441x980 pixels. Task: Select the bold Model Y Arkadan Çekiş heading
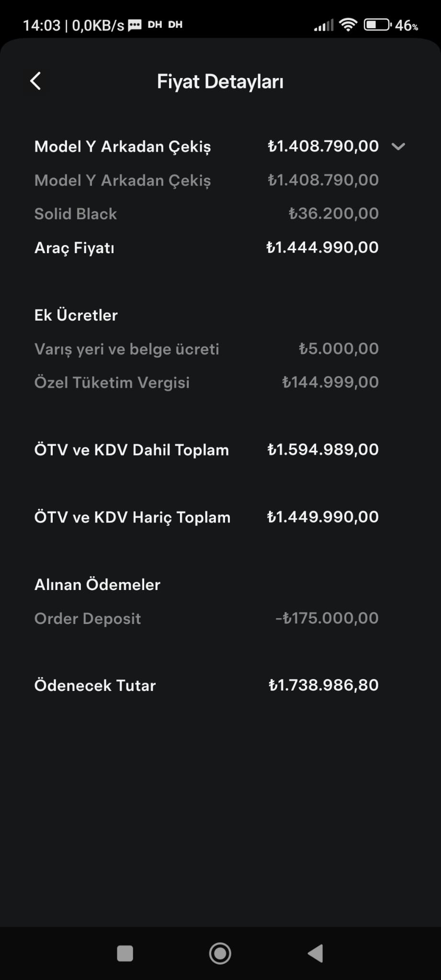pyautogui.click(x=123, y=146)
